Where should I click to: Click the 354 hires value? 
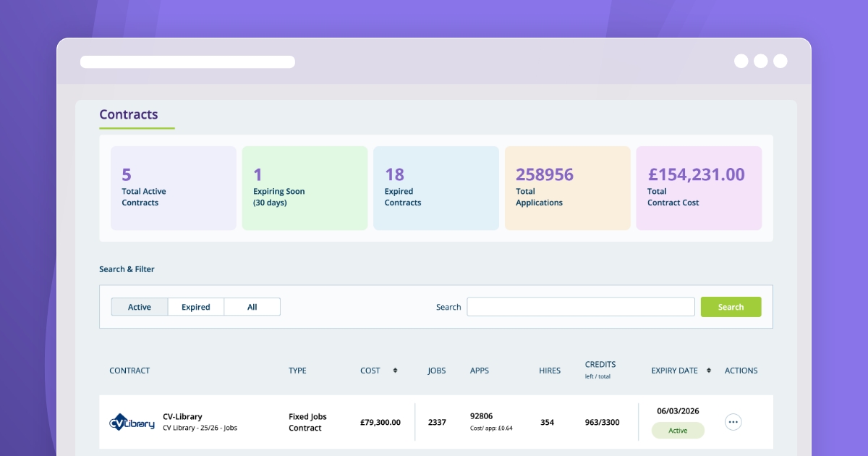tap(548, 423)
